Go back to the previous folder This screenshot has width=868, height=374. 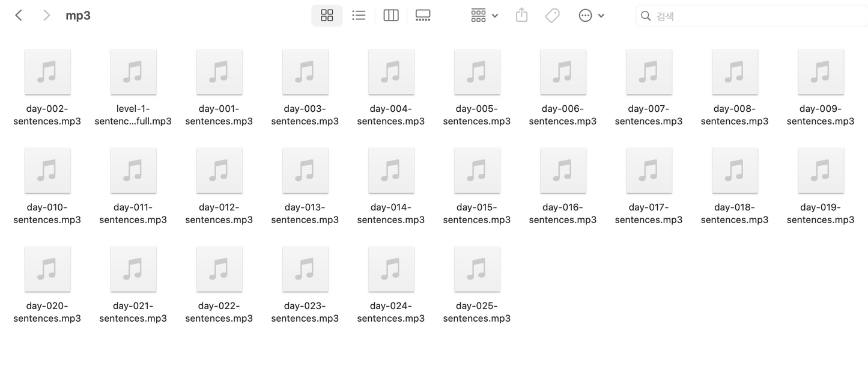point(19,16)
